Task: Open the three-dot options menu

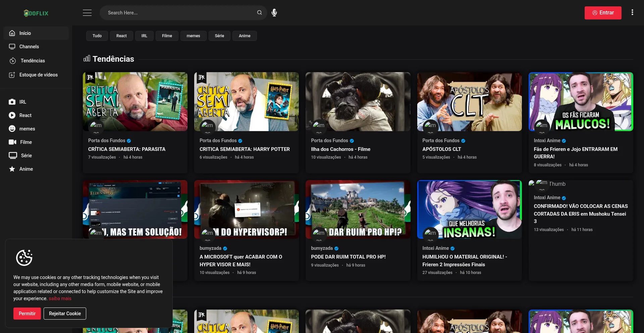Action: [632, 12]
